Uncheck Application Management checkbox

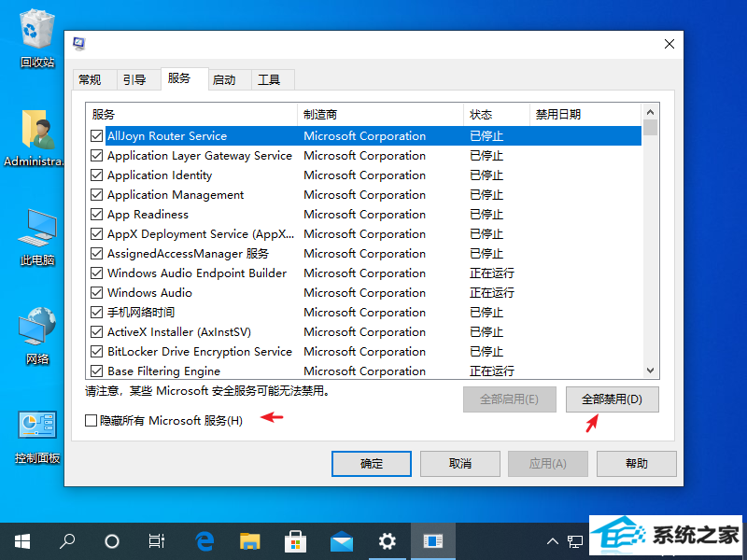[97, 194]
